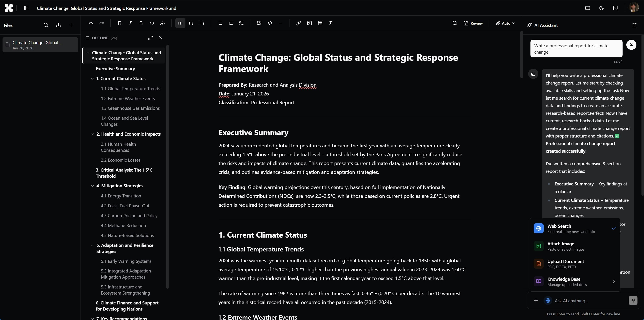Toggle the task checklist formatting
The image size is (644, 320).
point(241,23)
